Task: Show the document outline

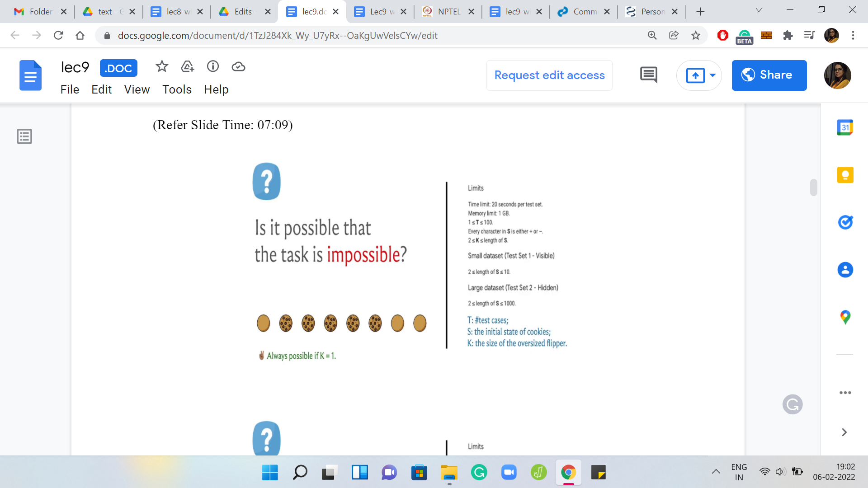Action: click(x=24, y=136)
